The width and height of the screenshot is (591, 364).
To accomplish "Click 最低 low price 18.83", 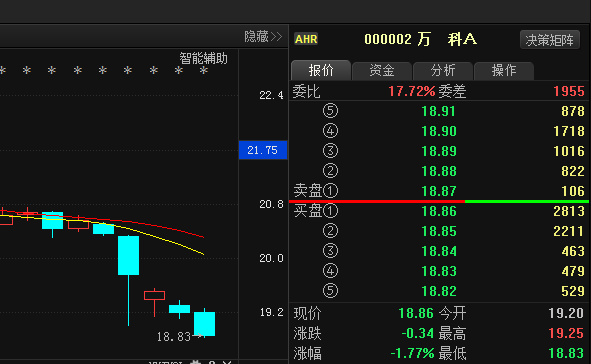I will (x=566, y=353).
